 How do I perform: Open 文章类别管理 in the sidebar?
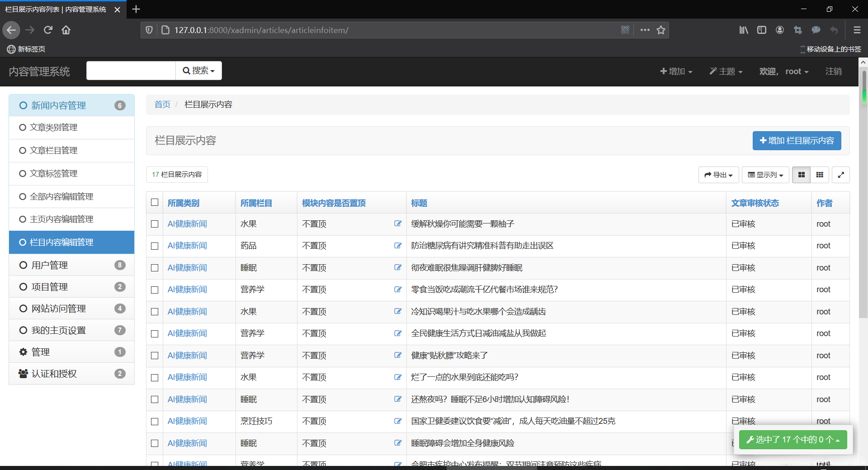tap(54, 128)
